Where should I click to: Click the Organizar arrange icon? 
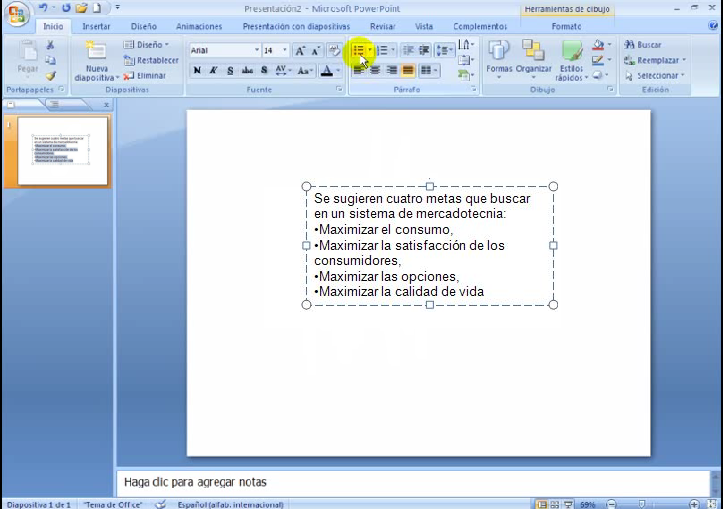click(x=533, y=60)
